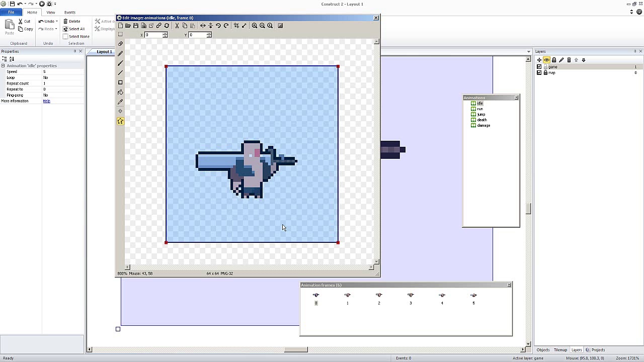Zoom out of the sprite image
This screenshot has height=362, width=644.
(262, 26)
